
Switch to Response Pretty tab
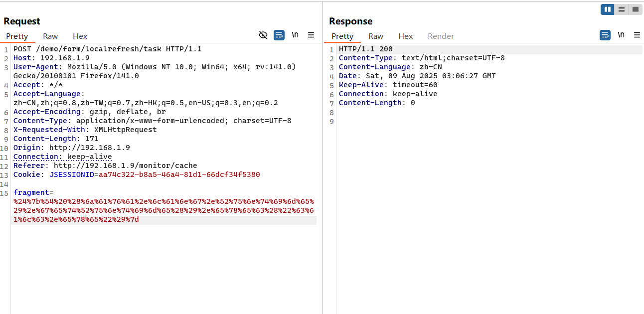pos(342,36)
